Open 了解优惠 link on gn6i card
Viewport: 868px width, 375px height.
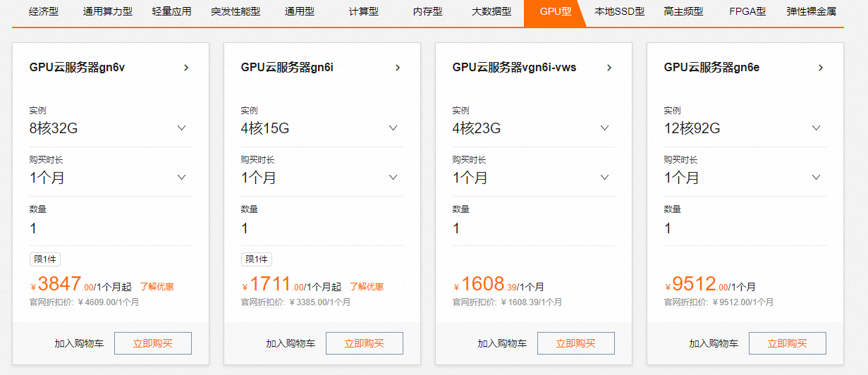[367, 287]
